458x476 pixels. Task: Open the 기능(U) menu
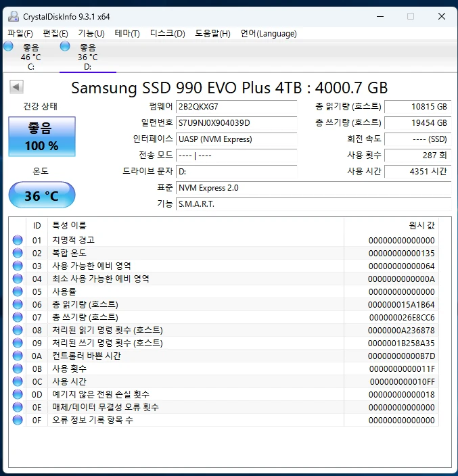[x=91, y=33]
